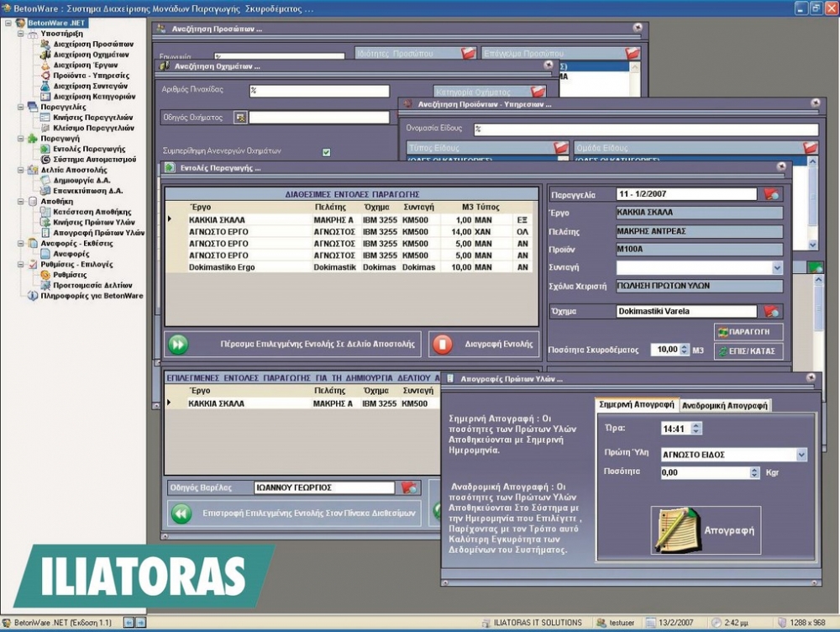840x632 pixels.
Task: Open the Συνταγή dropdown
Action: tap(777, 267)
